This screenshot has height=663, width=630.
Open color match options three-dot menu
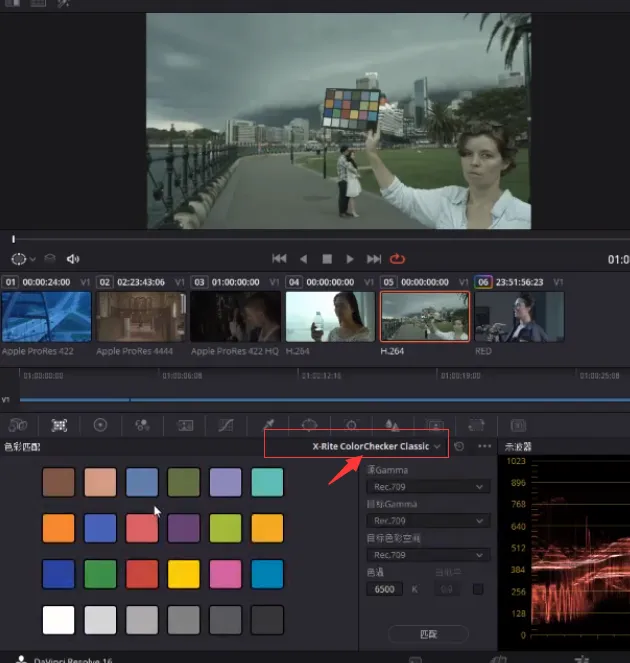[x=485, y=446]
